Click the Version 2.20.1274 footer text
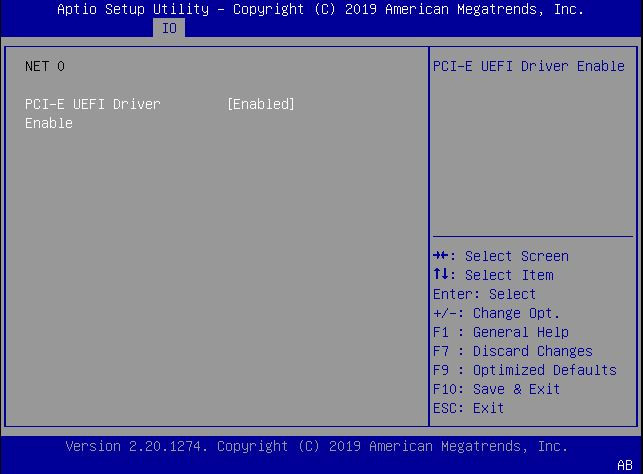Viewport: 643px width, 474px height. coord(317,446)
